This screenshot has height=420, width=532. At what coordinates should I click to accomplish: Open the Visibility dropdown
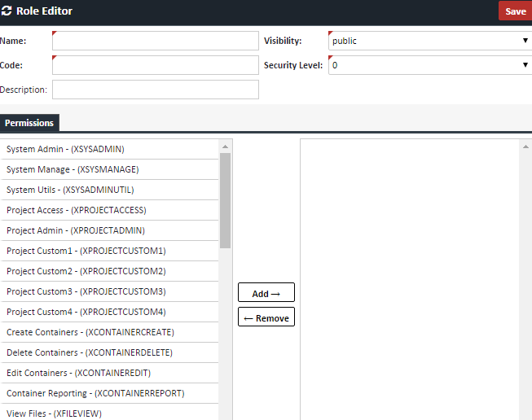click(429, 41)
